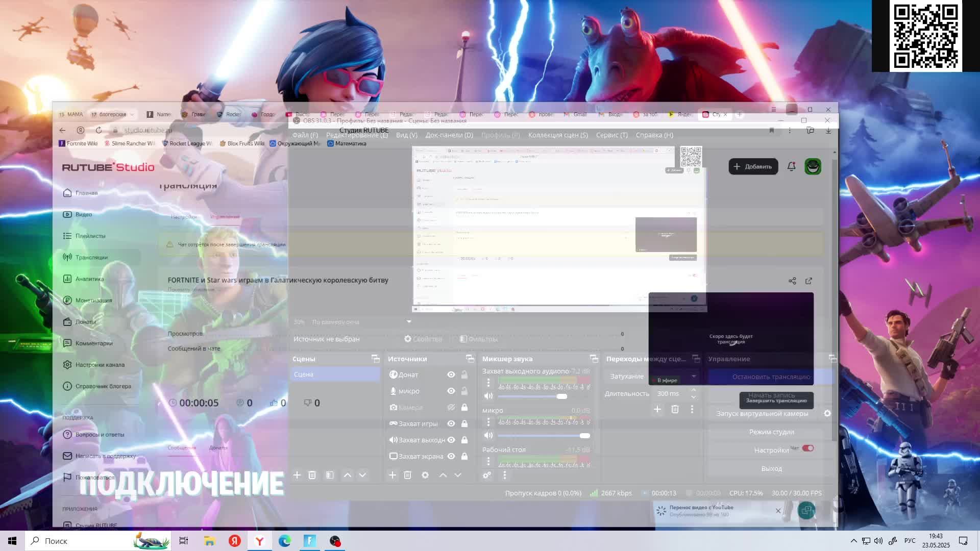Open transition properties three dots
This screenshot has height=551, width=980.
click(692, 409)
